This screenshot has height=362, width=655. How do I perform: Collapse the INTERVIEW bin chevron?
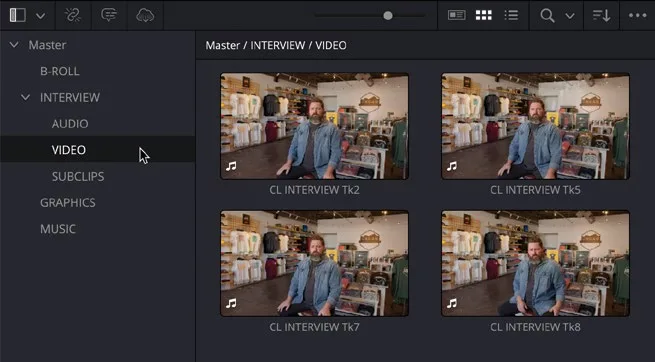click(25, 97)
